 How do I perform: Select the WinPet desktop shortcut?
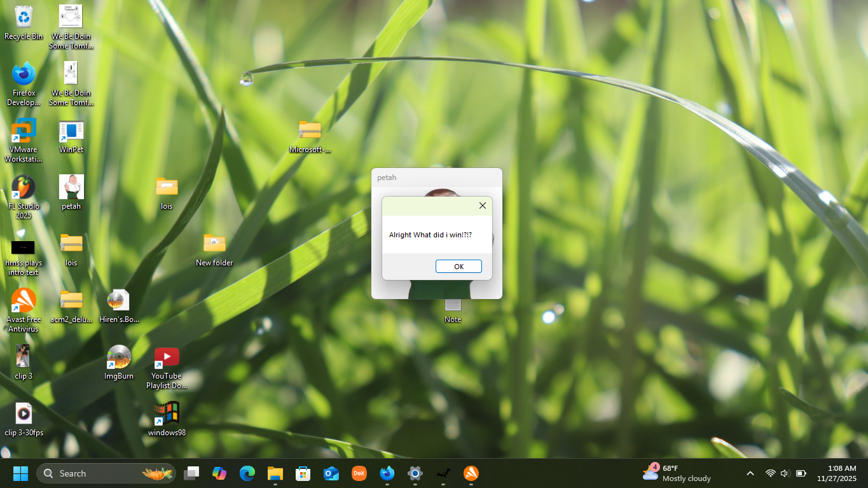(71, 137)
